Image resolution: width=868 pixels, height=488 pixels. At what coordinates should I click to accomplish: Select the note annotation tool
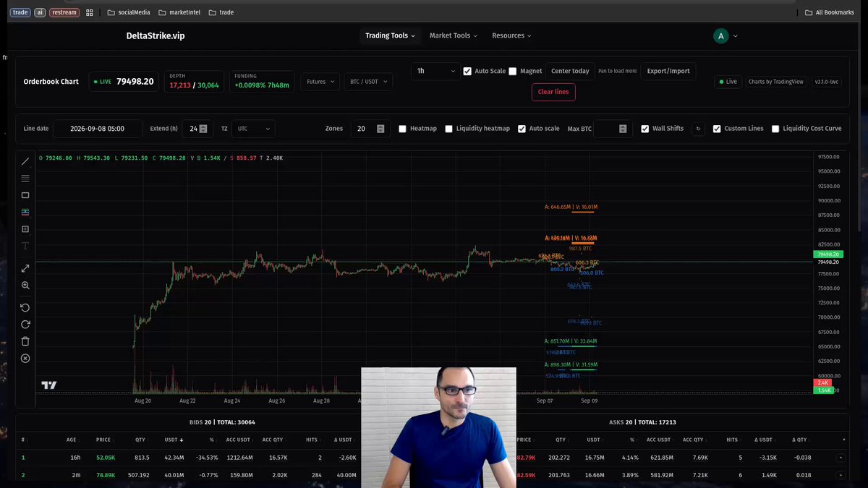[x=25, y=229]
